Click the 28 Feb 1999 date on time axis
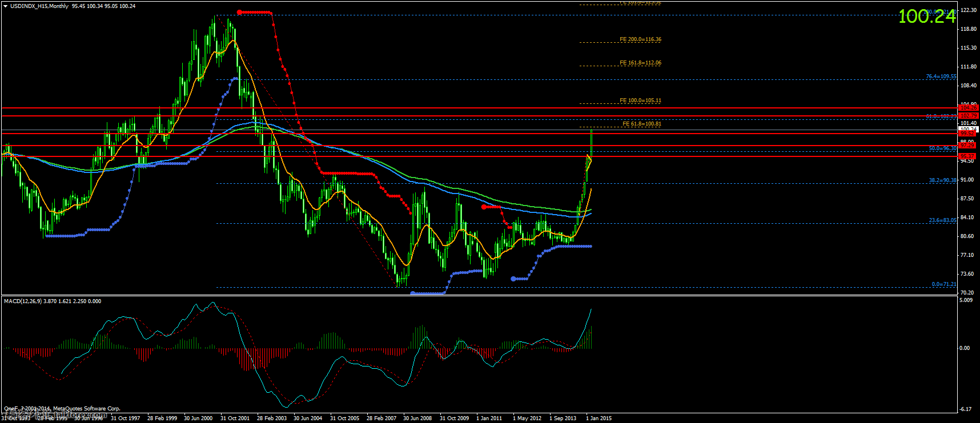 pyautogui.click(x=162, y=418)
